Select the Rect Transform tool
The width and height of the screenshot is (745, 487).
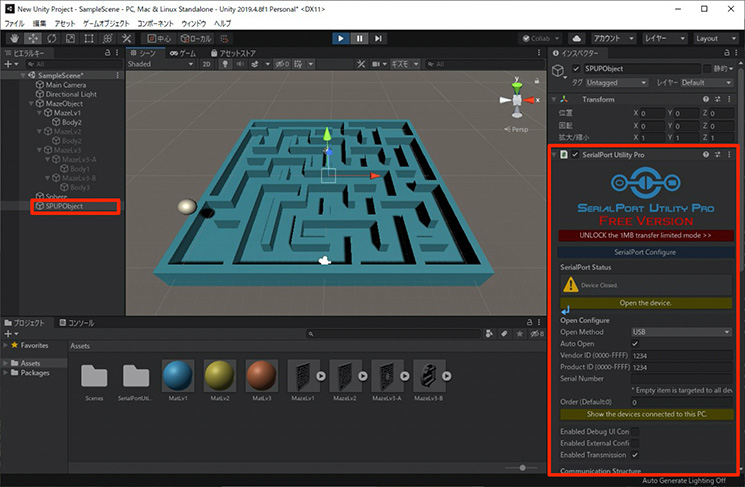click(x=89, y=38)
